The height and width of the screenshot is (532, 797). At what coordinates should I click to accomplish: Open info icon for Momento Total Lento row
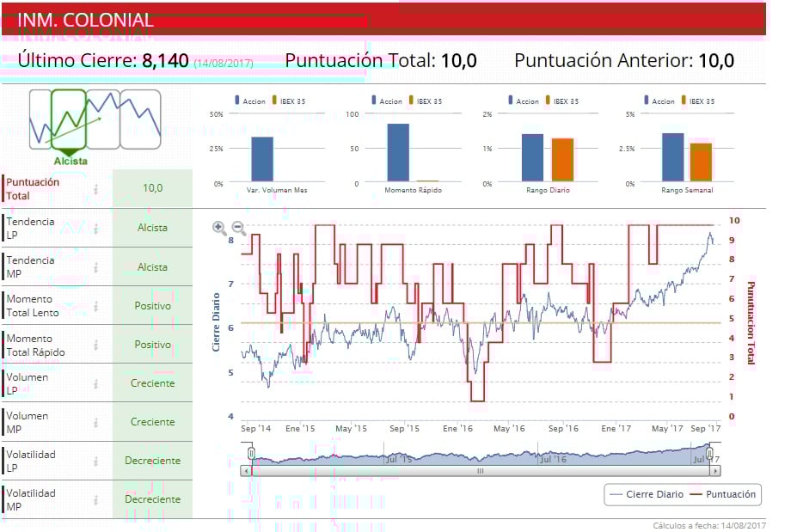(95, 306)
